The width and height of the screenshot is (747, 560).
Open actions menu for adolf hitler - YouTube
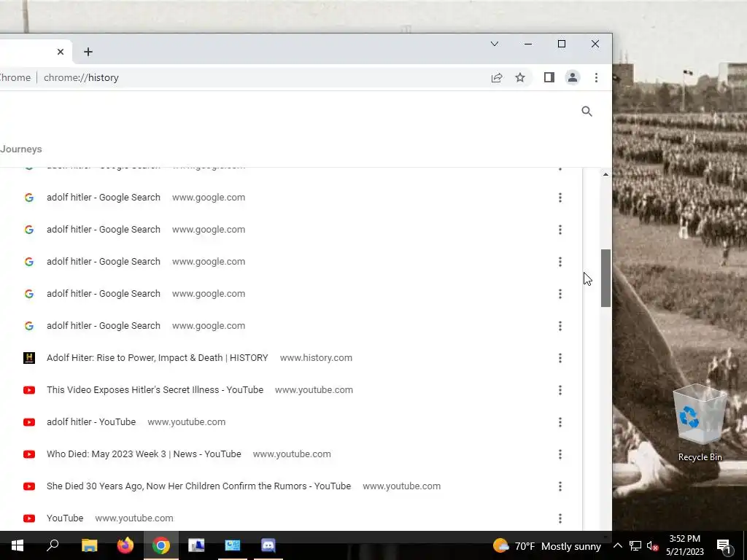(x=560, y=422)
